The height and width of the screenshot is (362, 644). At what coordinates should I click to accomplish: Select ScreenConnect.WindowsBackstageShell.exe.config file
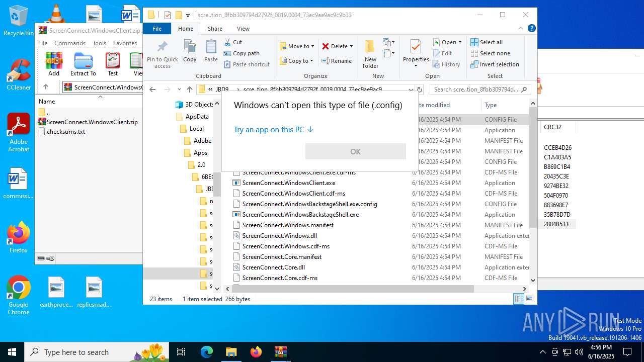(309, 204)
